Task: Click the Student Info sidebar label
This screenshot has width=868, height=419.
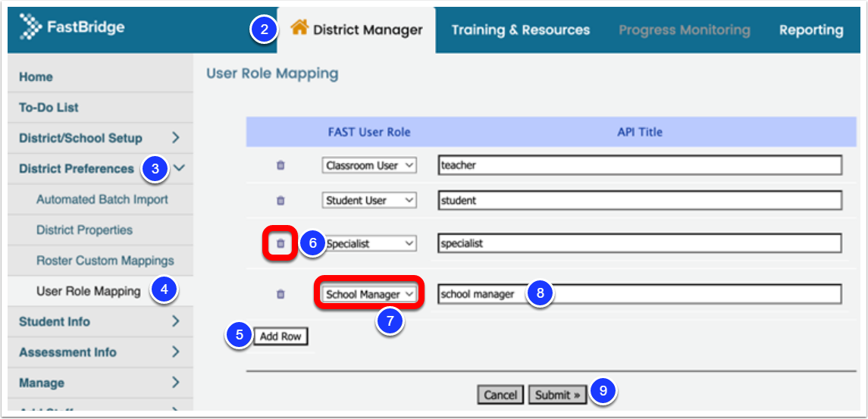Action: coord(55,321)
